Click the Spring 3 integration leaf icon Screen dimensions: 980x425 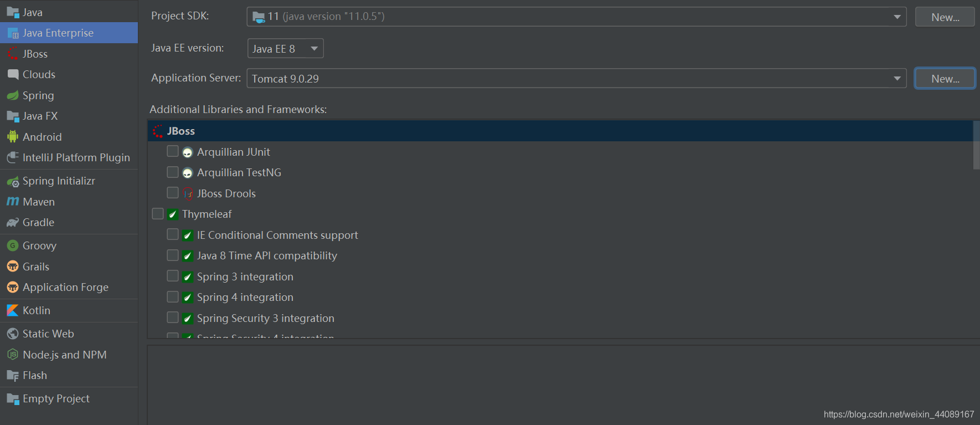click(188, 277)
